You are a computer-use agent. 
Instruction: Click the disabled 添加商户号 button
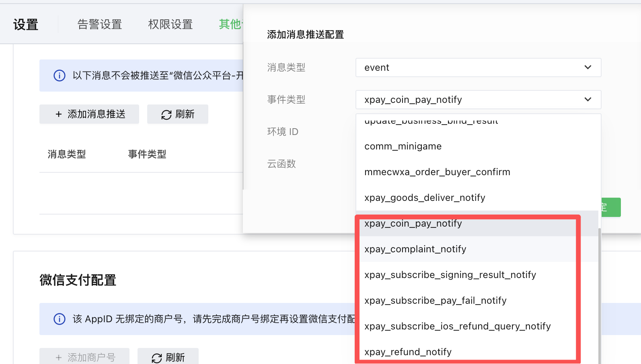(84, 357)
